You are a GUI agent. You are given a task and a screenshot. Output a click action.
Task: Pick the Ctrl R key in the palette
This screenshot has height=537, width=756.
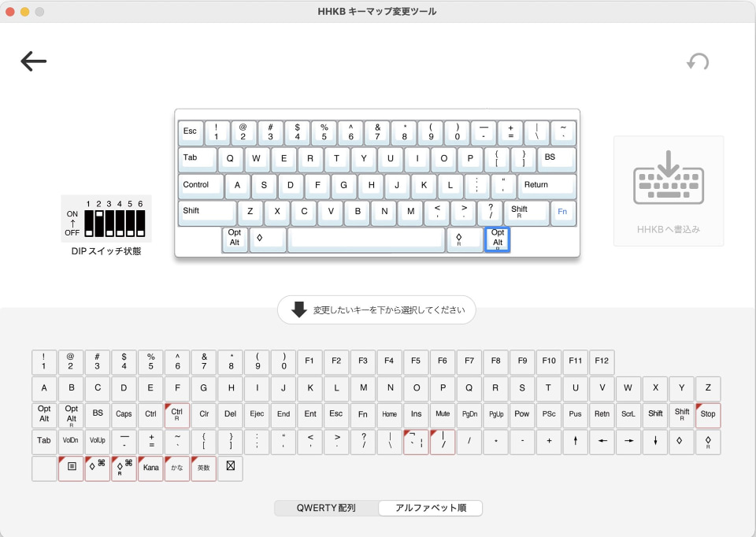click(177, 415)
